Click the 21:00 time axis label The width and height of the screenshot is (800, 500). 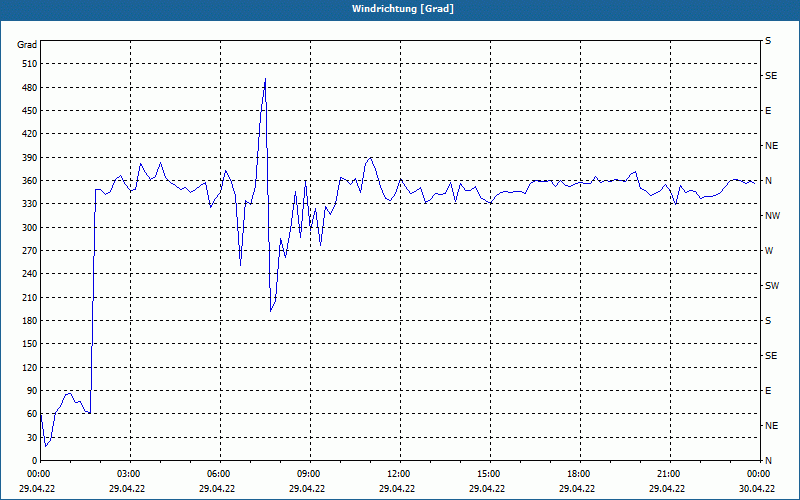tap(667, 474)
